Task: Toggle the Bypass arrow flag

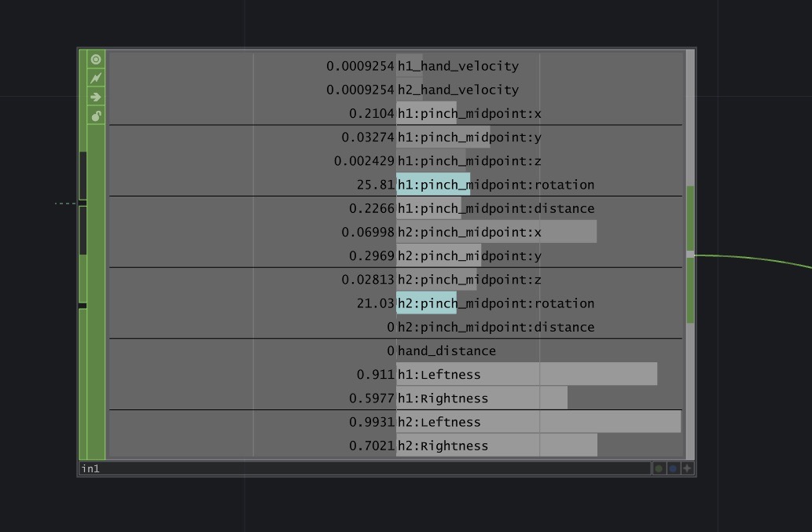Action: 96,97
